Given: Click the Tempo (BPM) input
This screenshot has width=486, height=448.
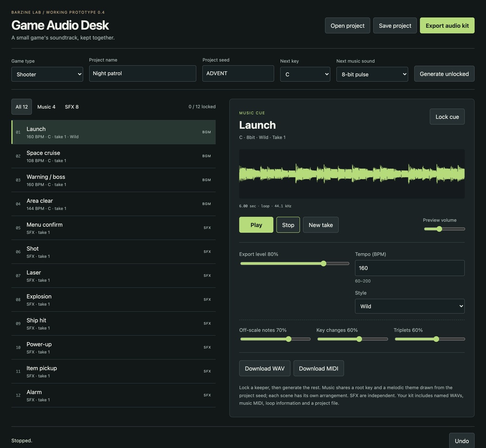Looking at the screenshot, I should pos(410,268).
